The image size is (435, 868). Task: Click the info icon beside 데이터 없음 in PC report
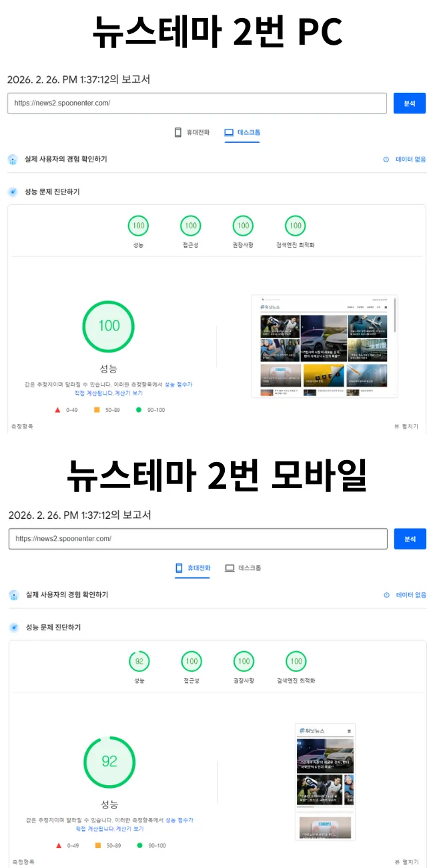(x=386, y=160)
